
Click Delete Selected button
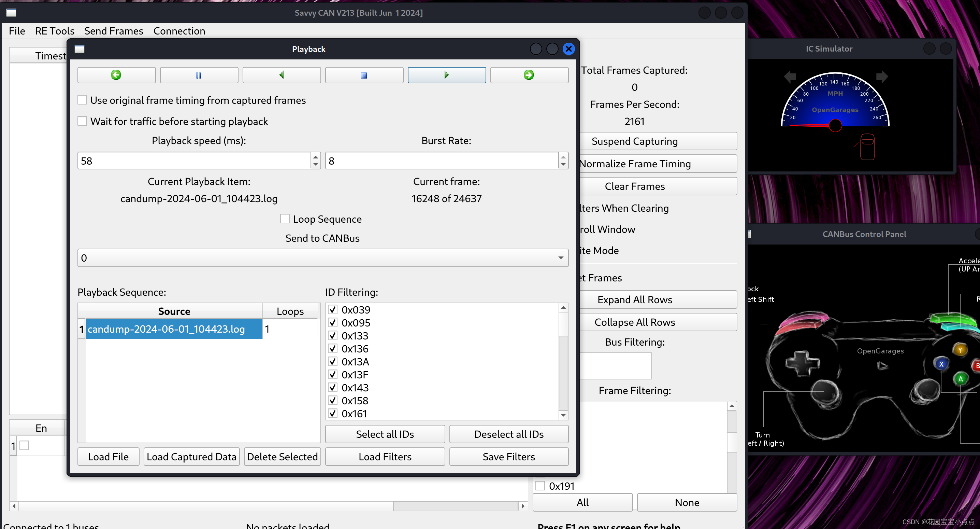(x=282, y=457)
